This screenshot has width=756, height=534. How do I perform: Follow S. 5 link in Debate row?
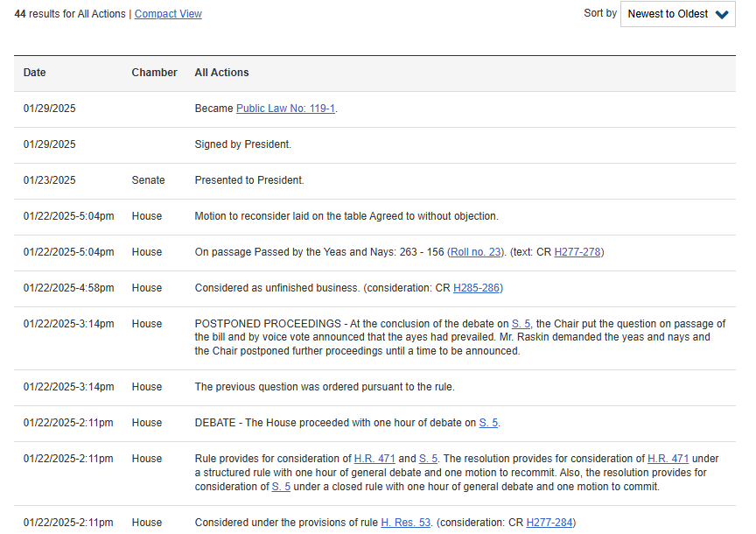[x=488, y=423]
